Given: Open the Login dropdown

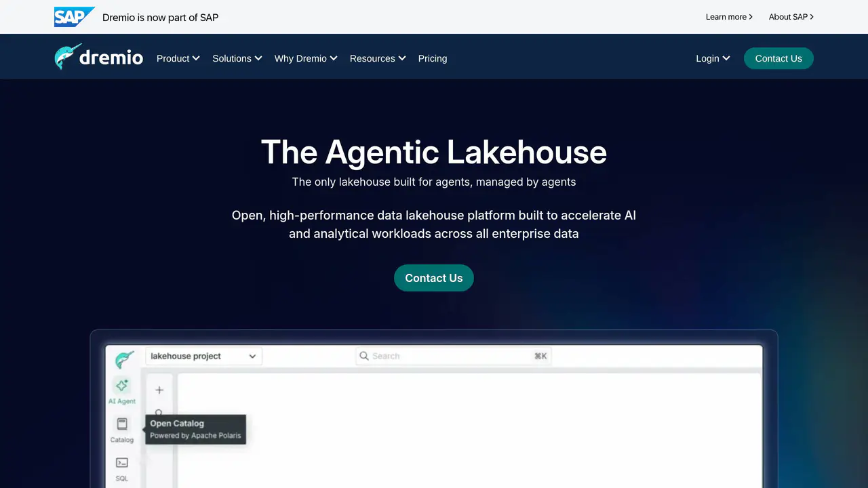Looking at the screenshot, I should tap(713, 58).
